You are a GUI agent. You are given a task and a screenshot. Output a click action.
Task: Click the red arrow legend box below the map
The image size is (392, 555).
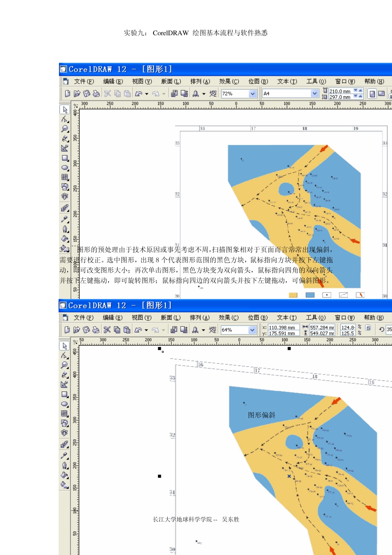[x=360, y=295]
